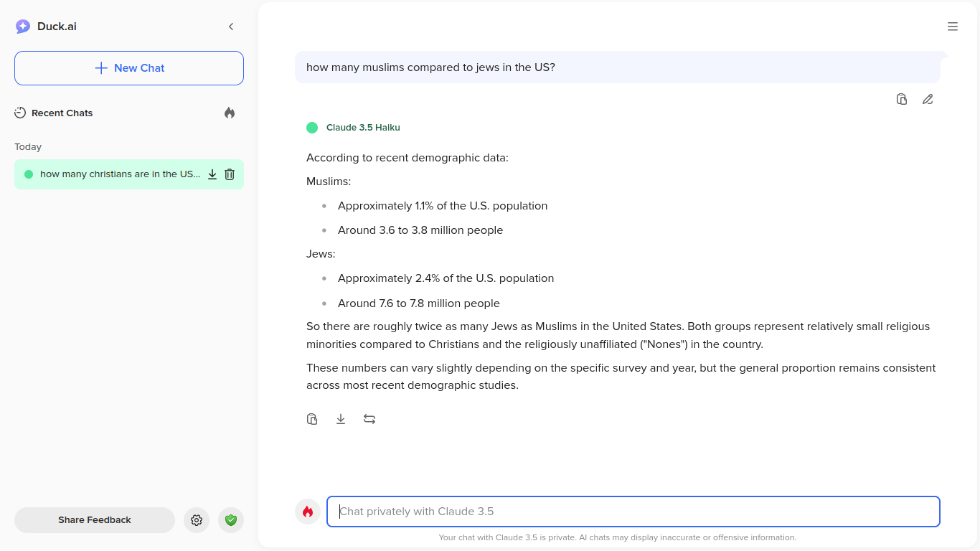The image size is (980, 551).
Task: Regenerate the response with the retry icon
Action: pyautogui.click(x=369, y=419)
